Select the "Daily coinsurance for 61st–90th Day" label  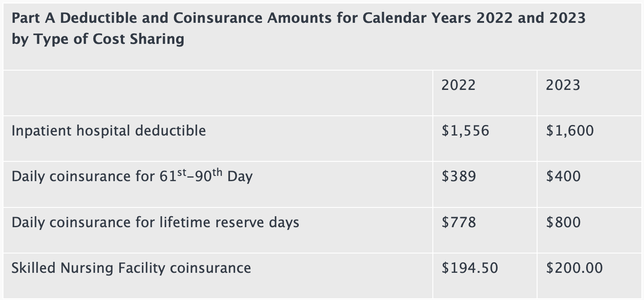pos(132,176)
